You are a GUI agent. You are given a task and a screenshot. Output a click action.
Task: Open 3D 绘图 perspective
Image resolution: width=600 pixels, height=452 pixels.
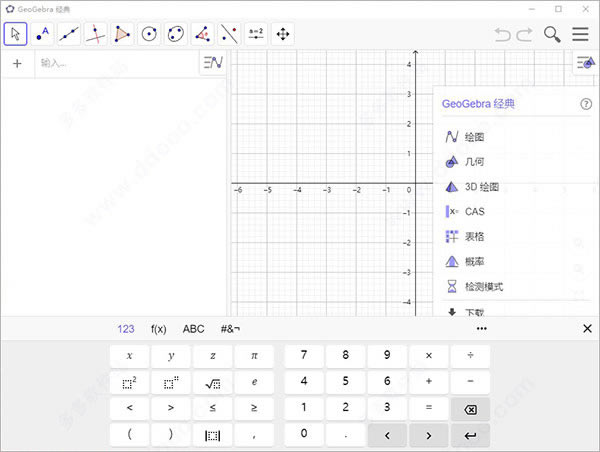coord(481,186)
